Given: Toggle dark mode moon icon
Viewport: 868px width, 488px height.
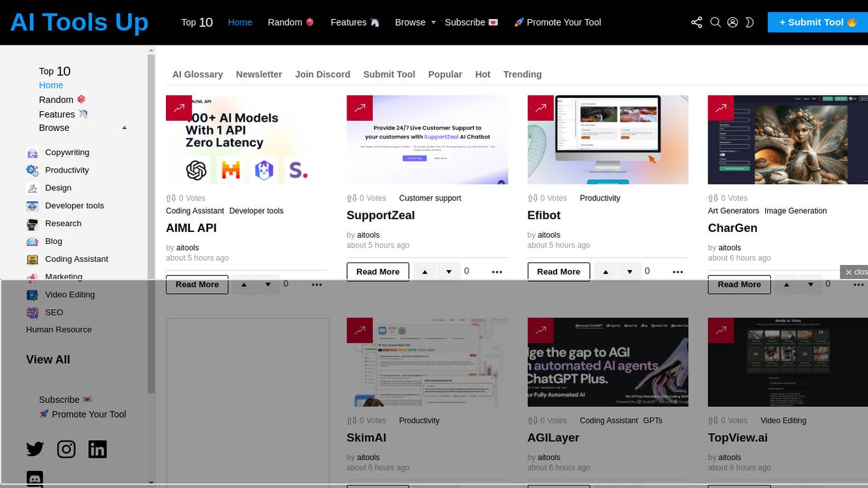Looking at the screenshot, I should 750,22.
